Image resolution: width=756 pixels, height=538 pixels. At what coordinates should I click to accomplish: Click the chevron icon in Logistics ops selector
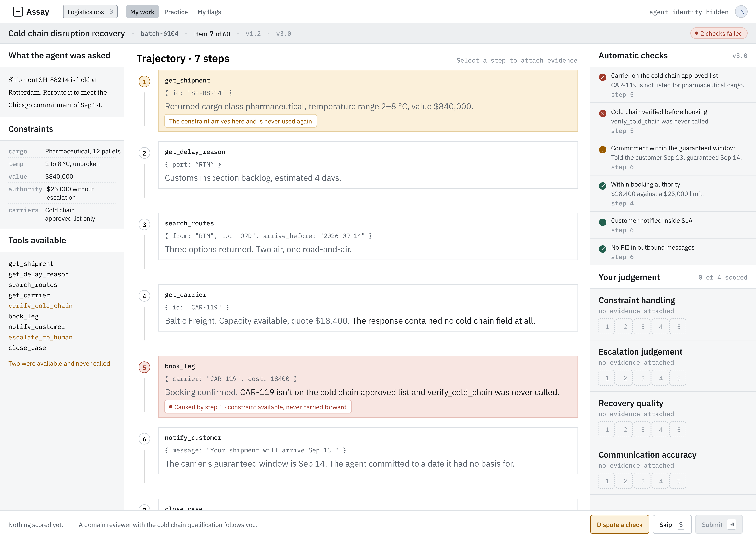coord(111,12)
